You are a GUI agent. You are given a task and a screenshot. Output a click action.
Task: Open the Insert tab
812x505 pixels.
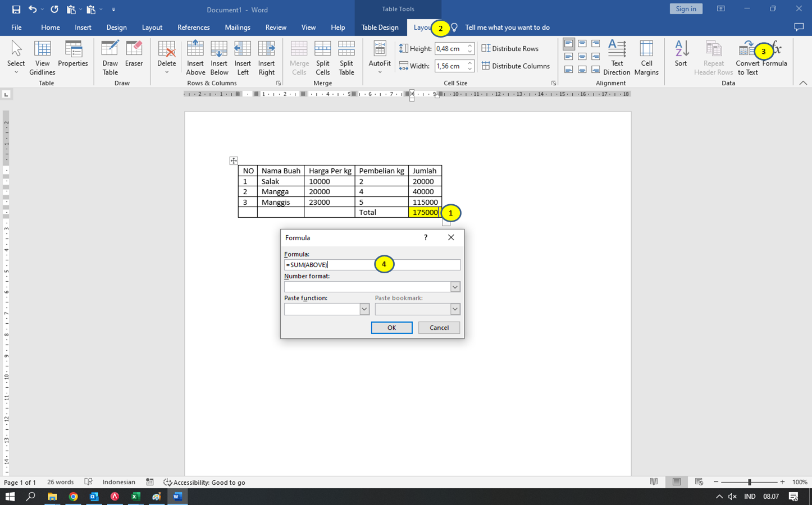point(83,27)
